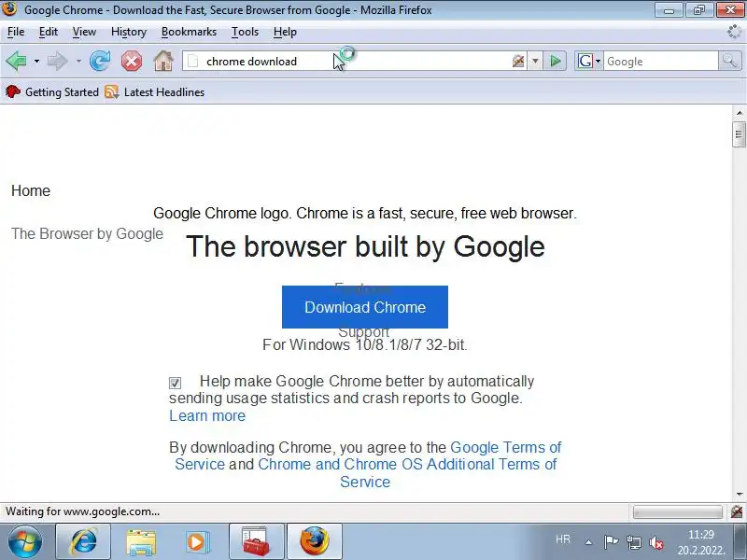Image resolution: width=747 pixels, height=560 pixels.
Task: Click the Support link below the download button
Action: coord(364,332)
